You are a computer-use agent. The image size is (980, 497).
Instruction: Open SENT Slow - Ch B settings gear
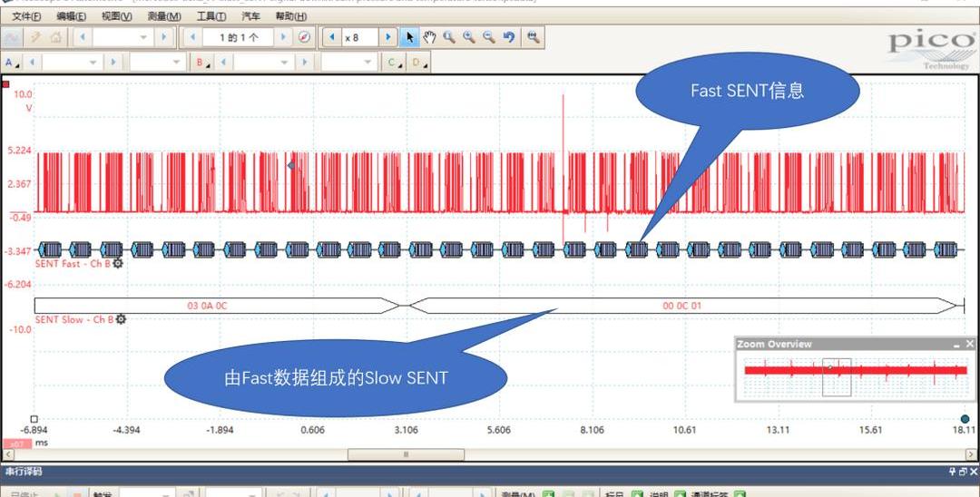click(121, 319)
